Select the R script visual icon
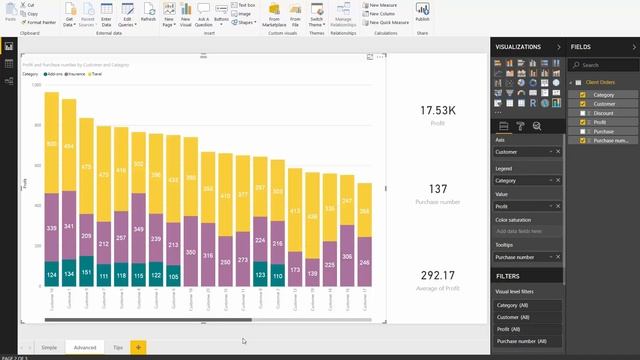This screenshot has height=360, width=640. coord(533,103)
